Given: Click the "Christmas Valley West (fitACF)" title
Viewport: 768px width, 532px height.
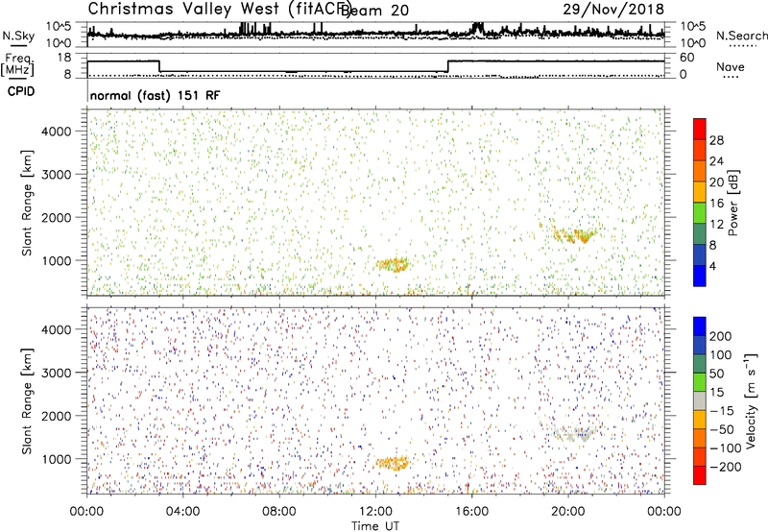Looking at the screenshot, I should click(x=220, y=10).
